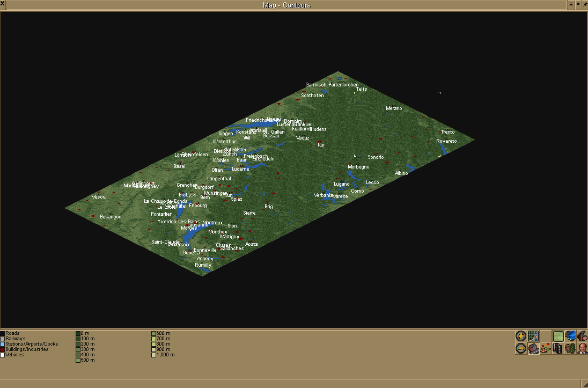
Task: Show vegetation with the trees icon
Action: (x=570, y=348)
